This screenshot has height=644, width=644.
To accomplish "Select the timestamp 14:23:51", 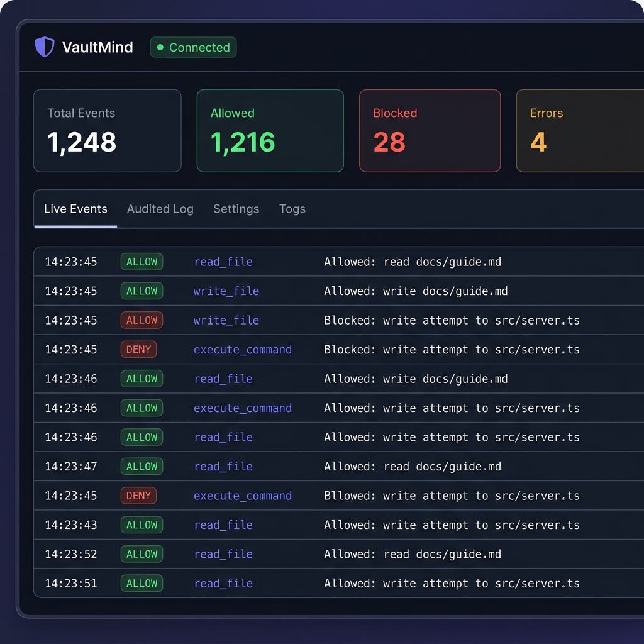I will pos(70,583).
